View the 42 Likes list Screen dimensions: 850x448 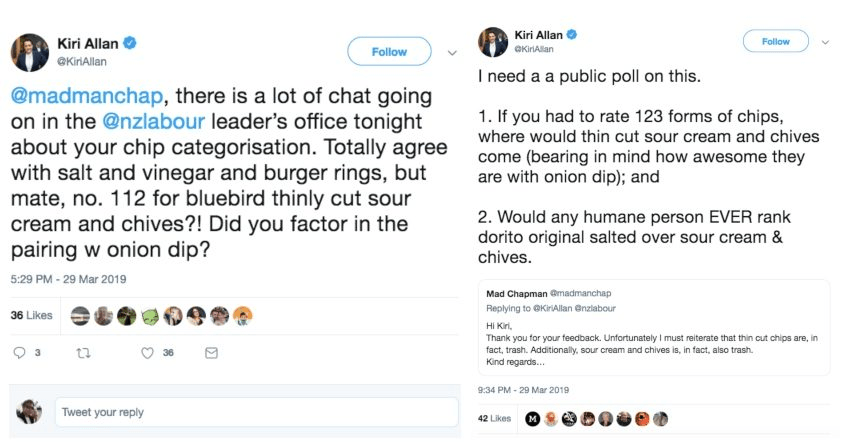point(494,418)
